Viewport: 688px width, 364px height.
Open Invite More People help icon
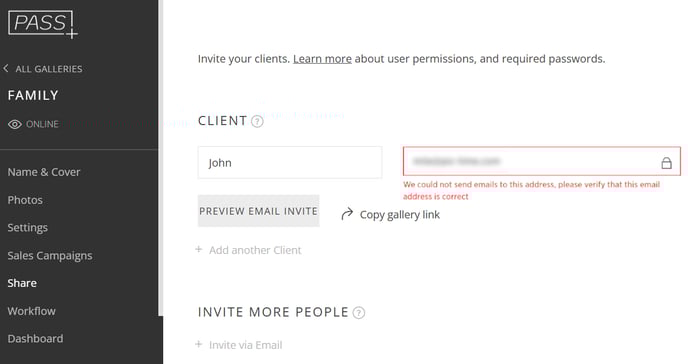coord(359,313)
